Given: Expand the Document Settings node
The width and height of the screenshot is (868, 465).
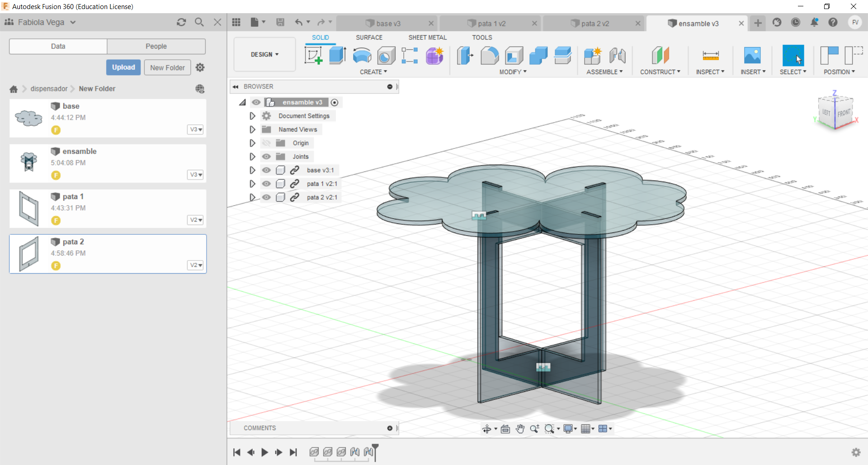Looking at the screenshot, I should click(252, 116).
